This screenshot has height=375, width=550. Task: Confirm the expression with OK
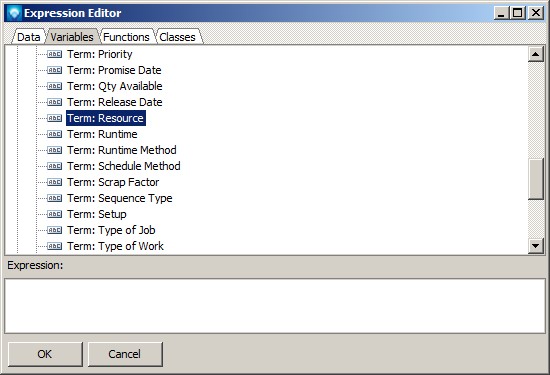(x=45, y=354)
